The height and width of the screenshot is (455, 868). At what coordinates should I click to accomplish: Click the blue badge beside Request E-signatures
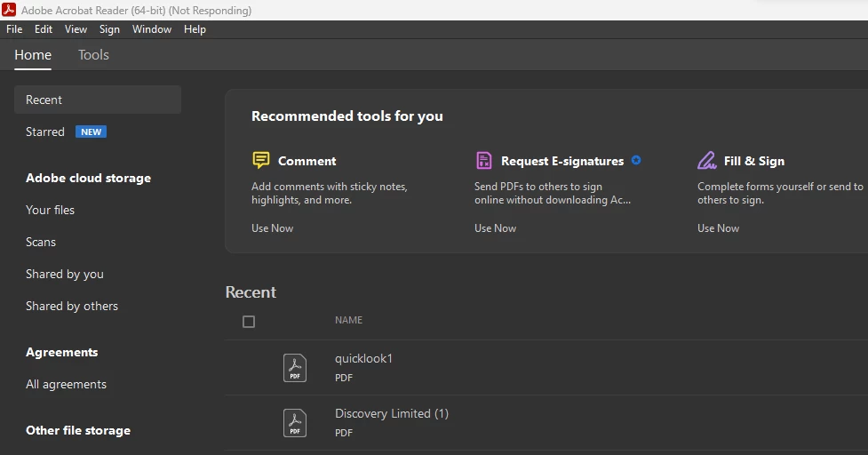click(636, 161)
